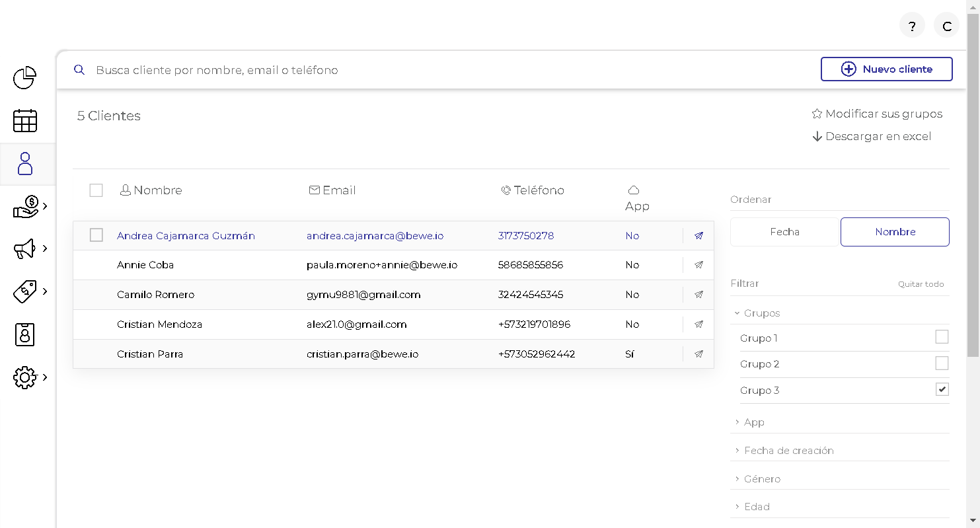Open Andrea Cajamarca Guzmán client name
This screenshot has width=980, height=528.
[x=186, y=236]
